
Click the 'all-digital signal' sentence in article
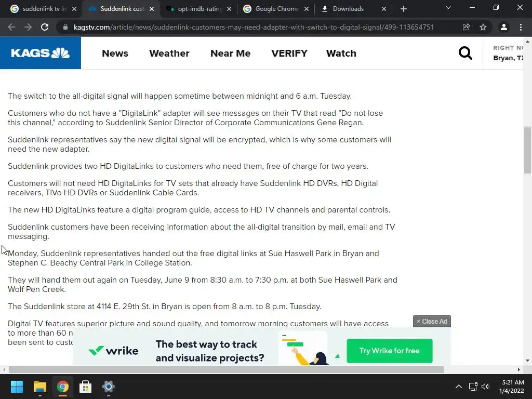(180, 96)
